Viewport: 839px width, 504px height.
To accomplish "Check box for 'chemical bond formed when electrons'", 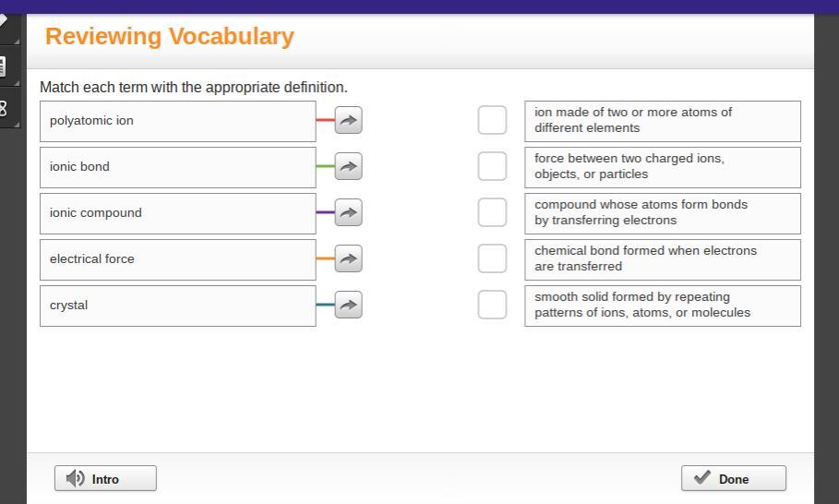I will (x=492, y=258).
